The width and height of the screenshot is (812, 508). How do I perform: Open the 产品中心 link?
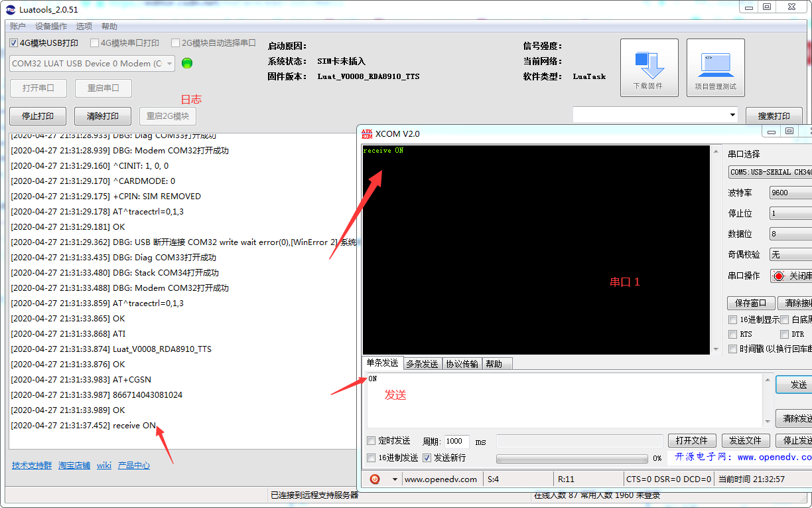click(x=134, y=466)
